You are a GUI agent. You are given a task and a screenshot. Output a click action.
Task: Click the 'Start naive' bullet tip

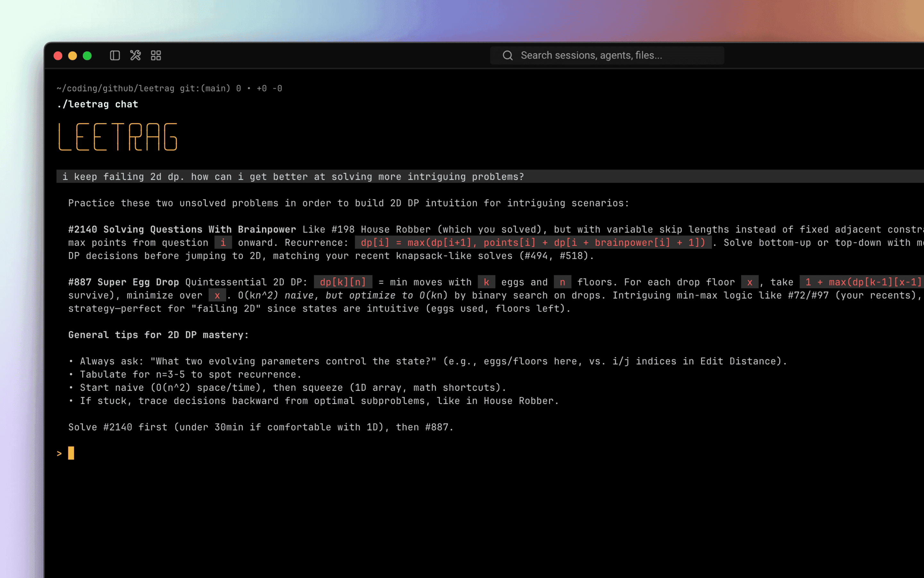[x=287, y=388]
